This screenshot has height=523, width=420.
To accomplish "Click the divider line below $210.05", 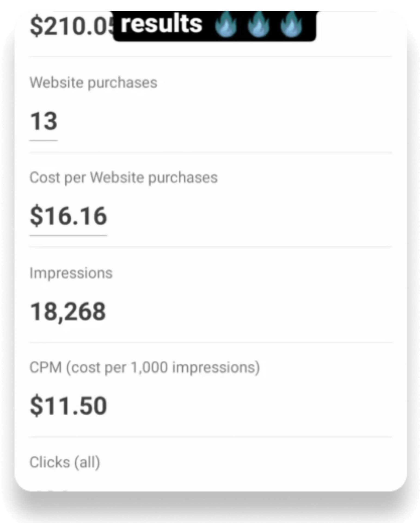I will pyautogui.click(x=210, y=57).
